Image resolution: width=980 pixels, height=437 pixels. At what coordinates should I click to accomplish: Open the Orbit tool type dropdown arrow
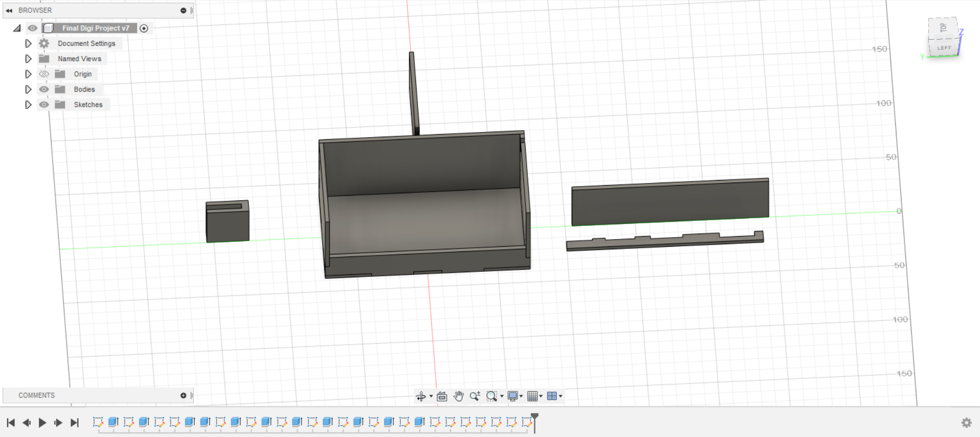click(431, 396)
